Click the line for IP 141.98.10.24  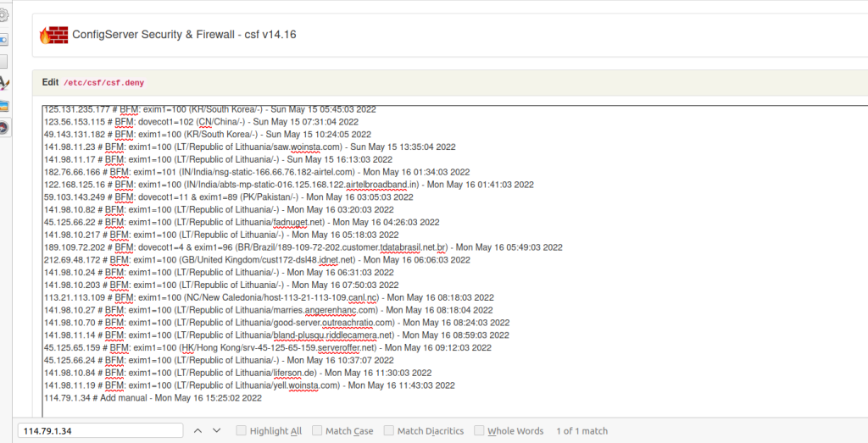point(219,273)
